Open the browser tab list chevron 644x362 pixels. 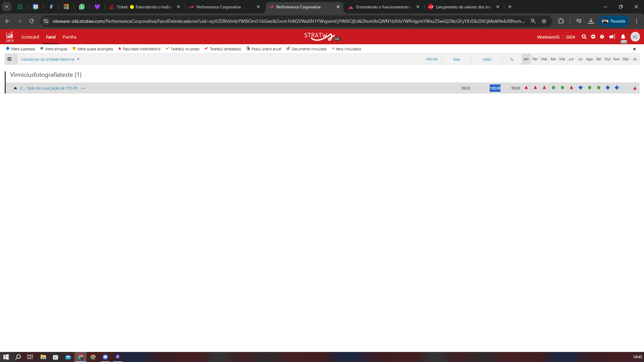7,7
